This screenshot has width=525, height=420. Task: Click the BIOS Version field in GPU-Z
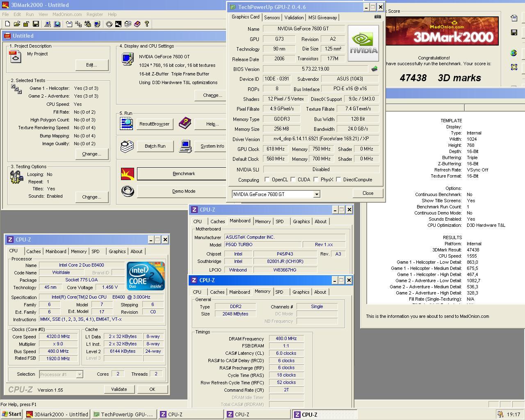315,69
